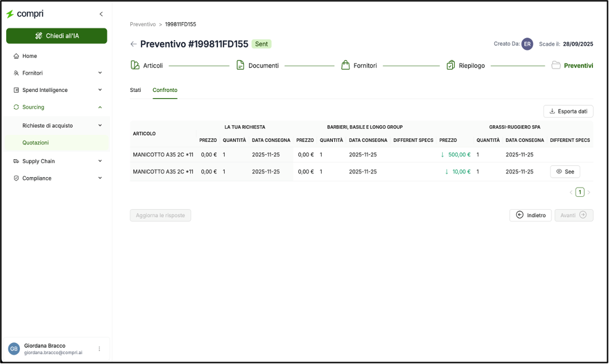609x364 pixels.
Task: Click See button with eye icon
Action: coord(565,172)
